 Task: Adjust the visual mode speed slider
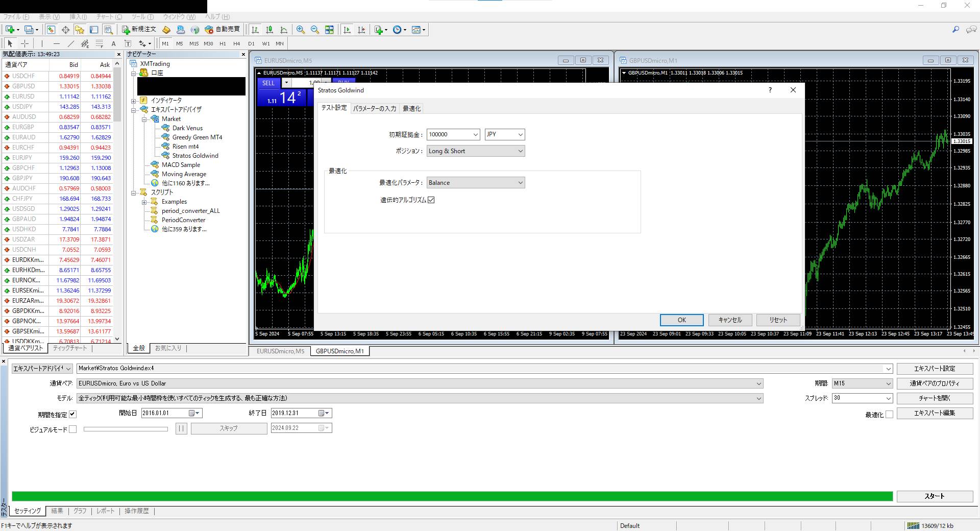pos(126,429)
